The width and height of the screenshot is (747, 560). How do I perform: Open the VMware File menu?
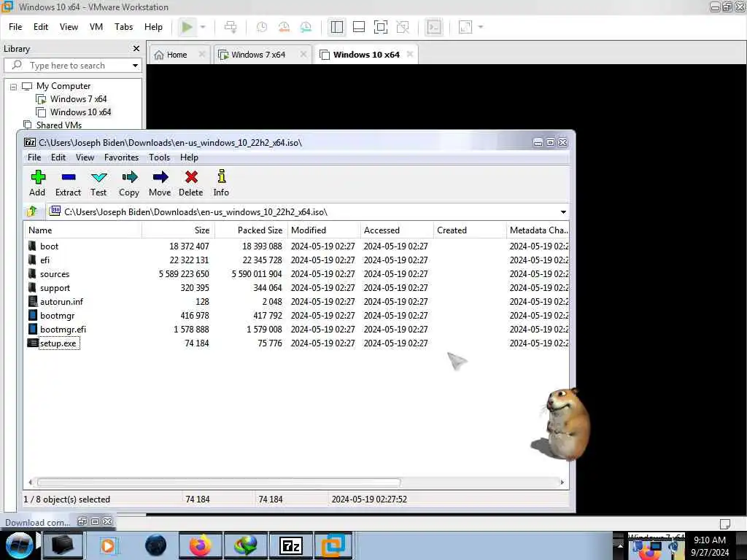pyautogui.click(x=15, y=27)
